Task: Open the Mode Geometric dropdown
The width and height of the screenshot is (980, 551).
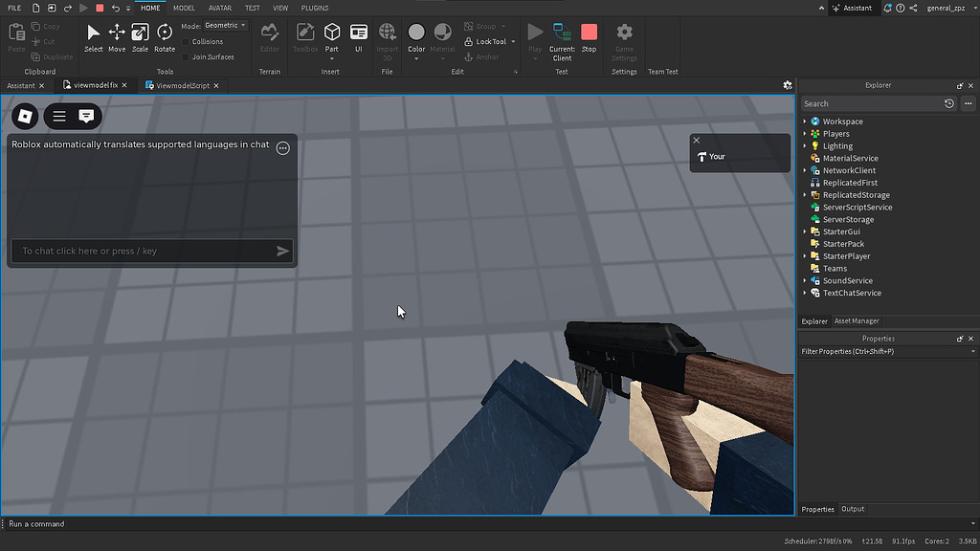Action: click(225, 25)
